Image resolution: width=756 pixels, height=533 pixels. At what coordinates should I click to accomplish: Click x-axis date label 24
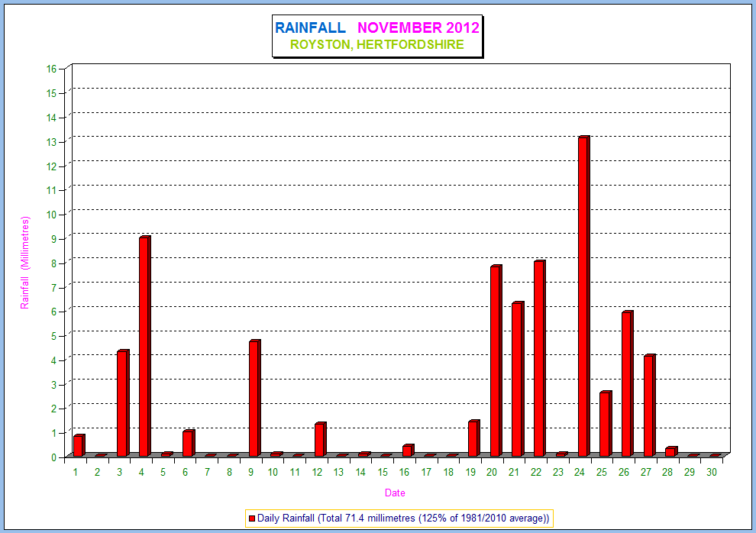click(580, 472)
